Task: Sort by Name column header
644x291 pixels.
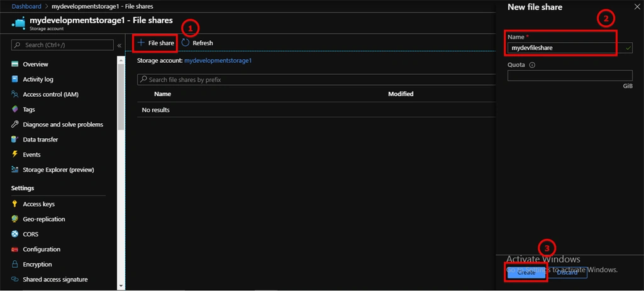Action: tap(162, 94)
